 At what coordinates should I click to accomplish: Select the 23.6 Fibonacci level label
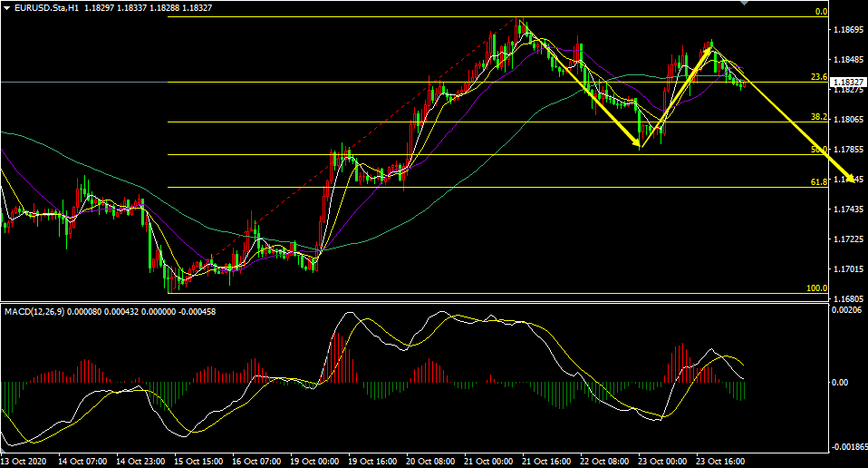click(x=819, y=77)
